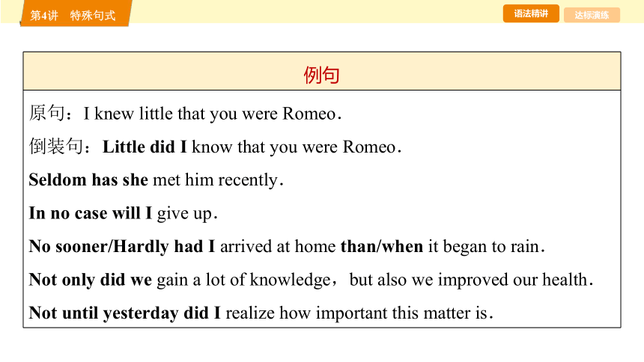Image resolution: width=644 pixels, height=362 pixels.
Task: Click 'give up' in the third example
Action: click(x=184, y=213)
